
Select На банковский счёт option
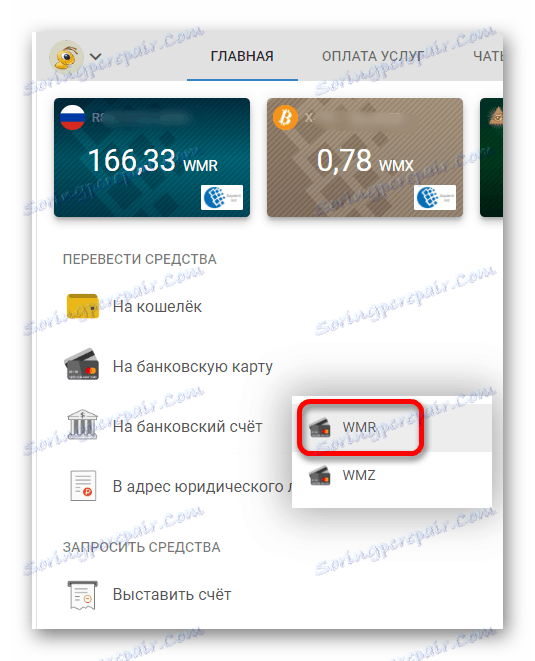pos(187,426)
